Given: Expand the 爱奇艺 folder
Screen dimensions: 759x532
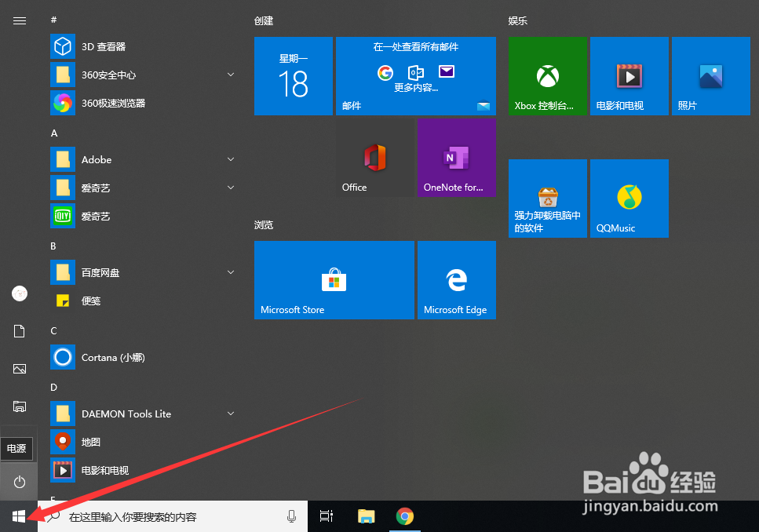Looking at the screenshot, I should pos(231,188).
